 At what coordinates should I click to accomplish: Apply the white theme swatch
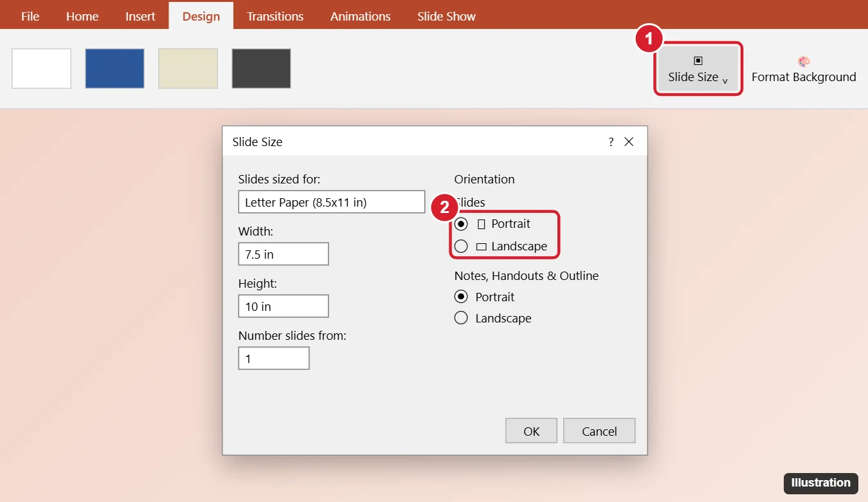pos(41,68)
